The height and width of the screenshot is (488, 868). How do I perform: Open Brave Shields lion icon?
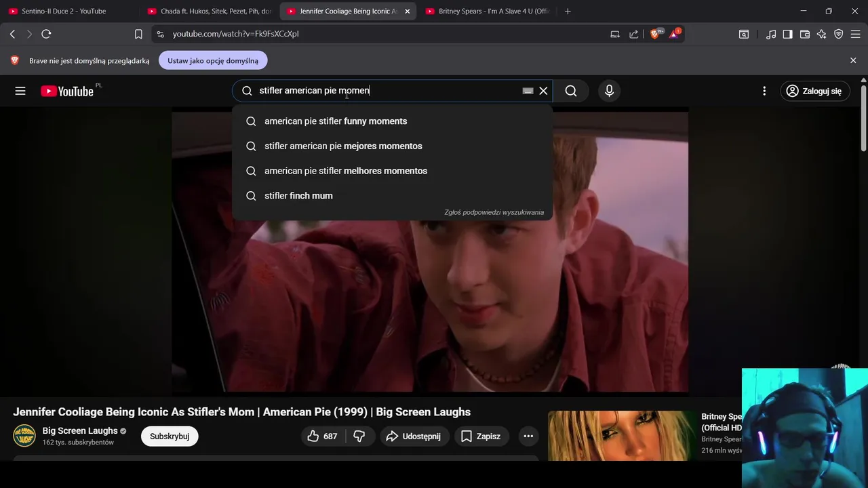point(656,34)
